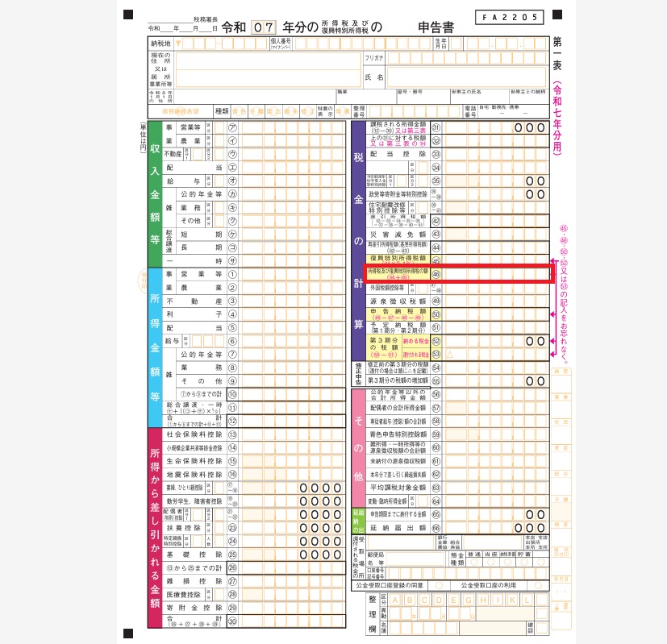Click the circled ① marker in 所得金額 section
667x644 pixels.
point(233,274)
